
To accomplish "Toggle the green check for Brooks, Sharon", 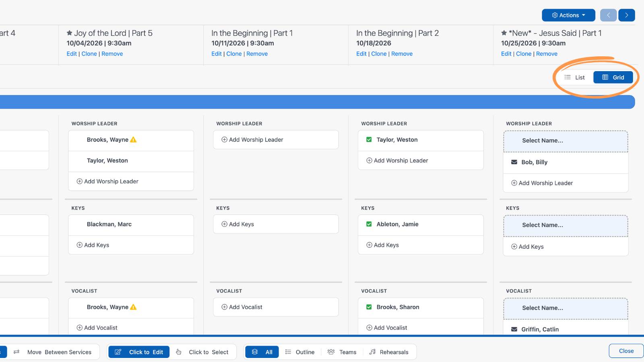I will [x=369, y=307].
